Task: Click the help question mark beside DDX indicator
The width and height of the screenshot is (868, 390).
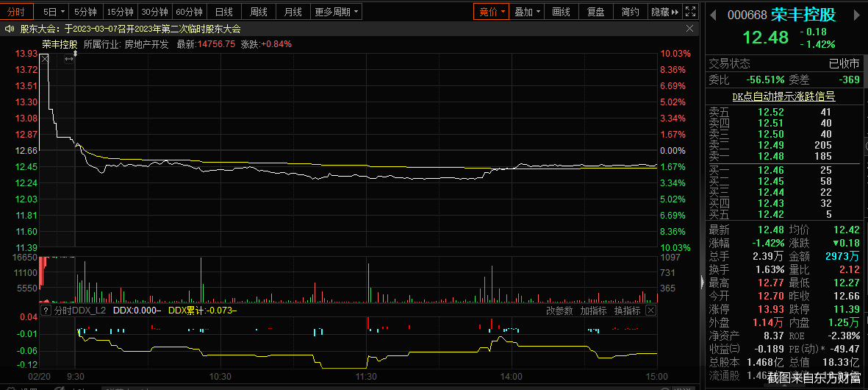Action: tap(46, 311)
